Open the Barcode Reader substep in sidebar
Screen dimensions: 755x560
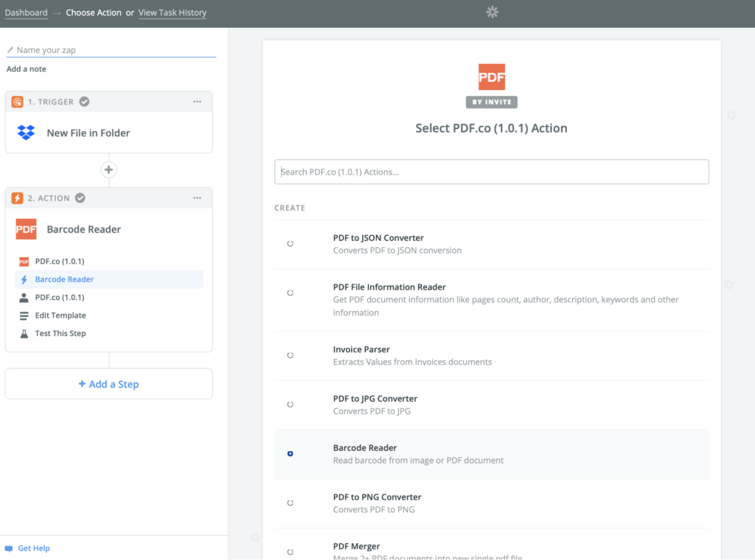109,279
